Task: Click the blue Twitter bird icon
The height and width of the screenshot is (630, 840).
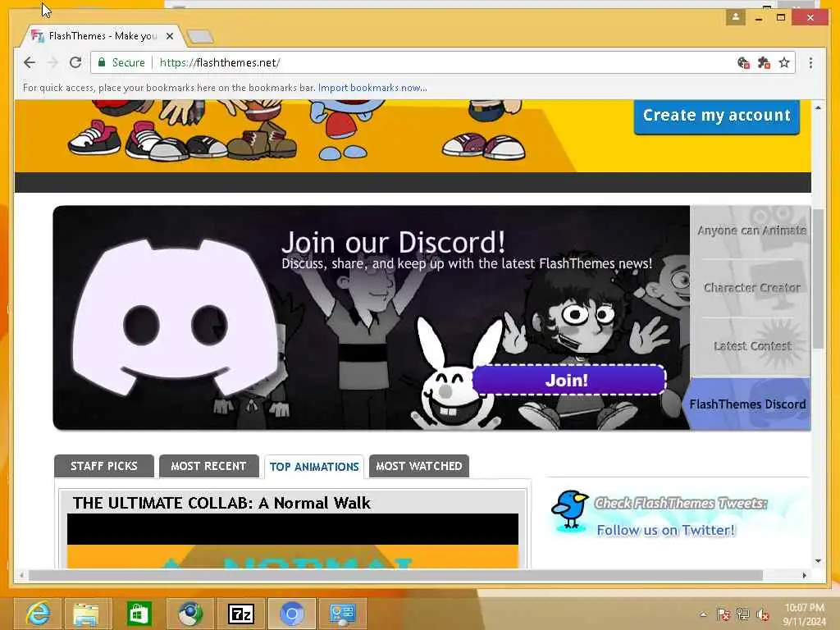Action: pos(569,509)
